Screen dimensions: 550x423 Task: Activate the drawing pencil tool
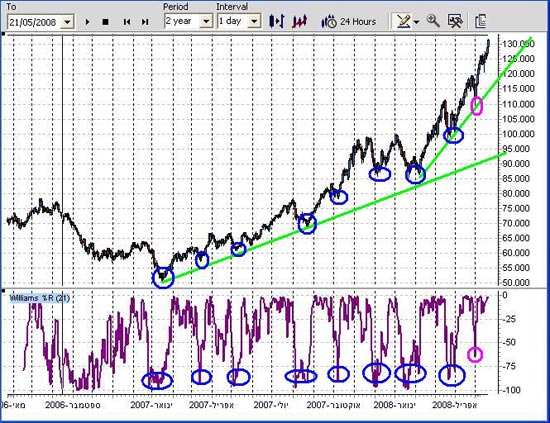pyautogui.click(x=403, y=21)
